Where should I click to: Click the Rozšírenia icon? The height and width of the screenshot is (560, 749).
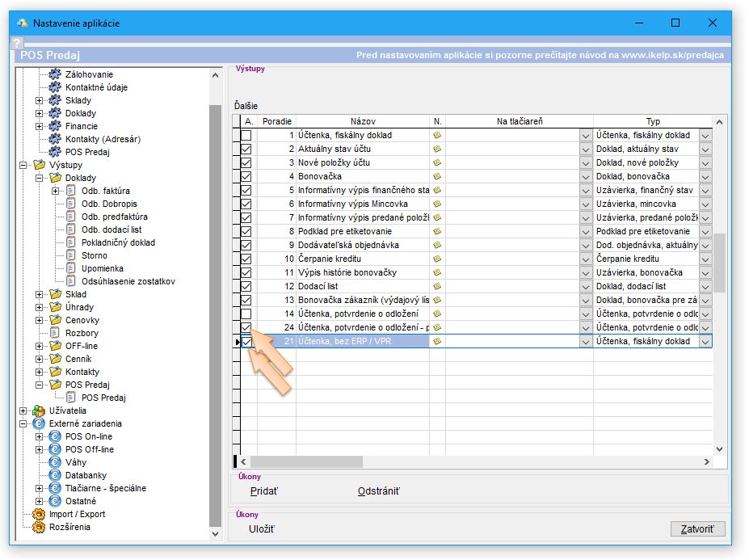click(x=39, y=527)
